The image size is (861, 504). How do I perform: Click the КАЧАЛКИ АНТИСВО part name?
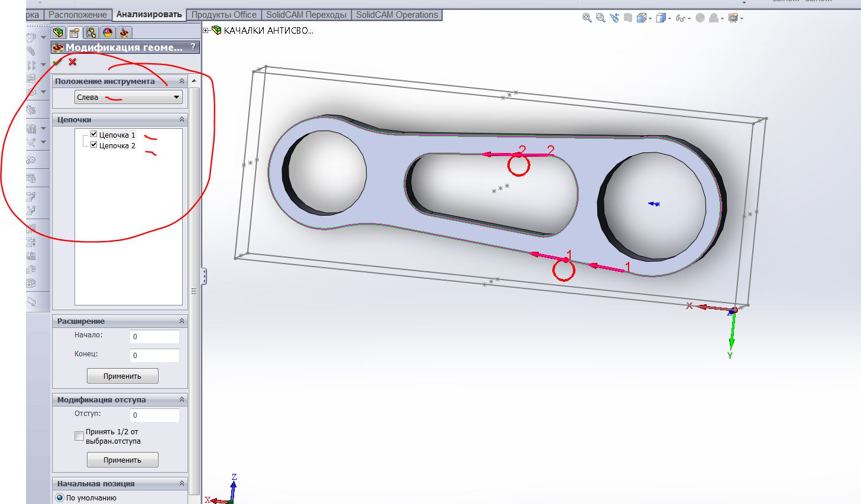coord(269,30)
